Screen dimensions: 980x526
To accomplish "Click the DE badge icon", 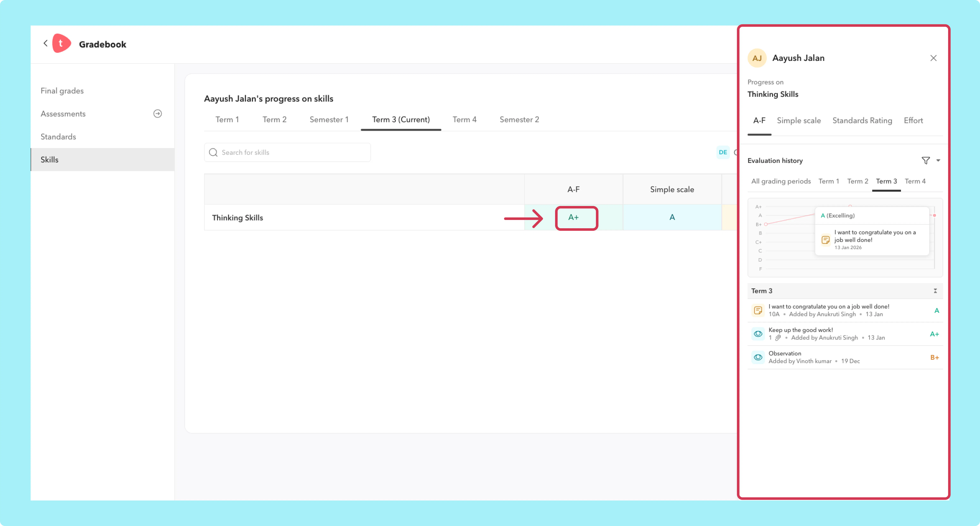I will click(x=723, y=152).
